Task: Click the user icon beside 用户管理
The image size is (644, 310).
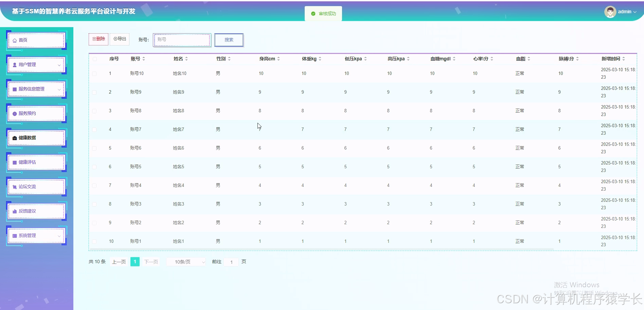Action: [x=15, y=65]
